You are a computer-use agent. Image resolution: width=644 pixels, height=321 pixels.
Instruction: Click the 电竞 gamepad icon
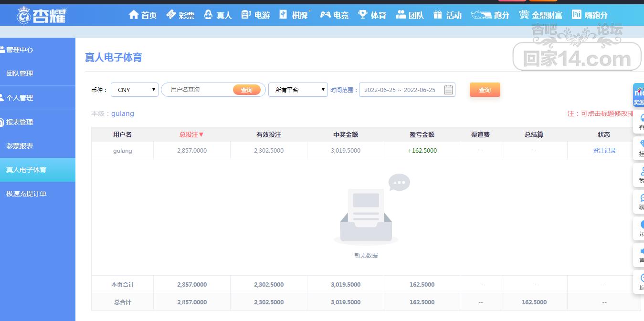325,15
